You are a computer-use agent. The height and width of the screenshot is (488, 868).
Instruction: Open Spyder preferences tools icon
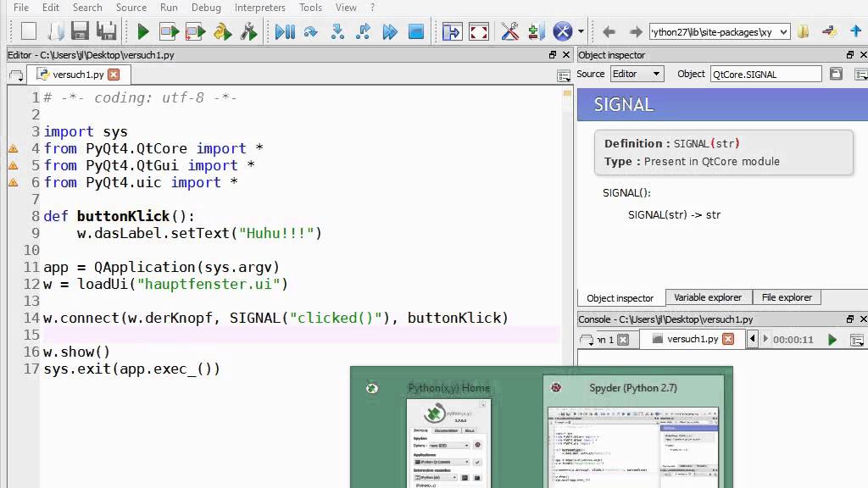pyautogui.click(x=509, y=31)
